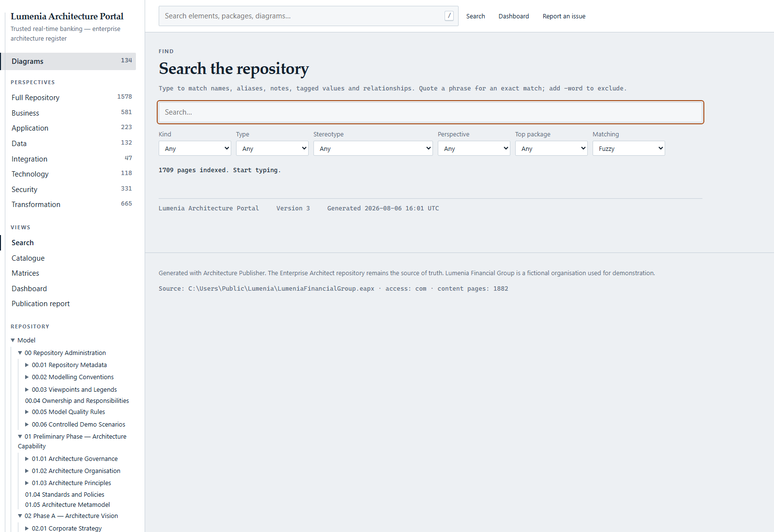Expand 01.01 Architecture Governance
774x532 pixels.
click(27, 459)
